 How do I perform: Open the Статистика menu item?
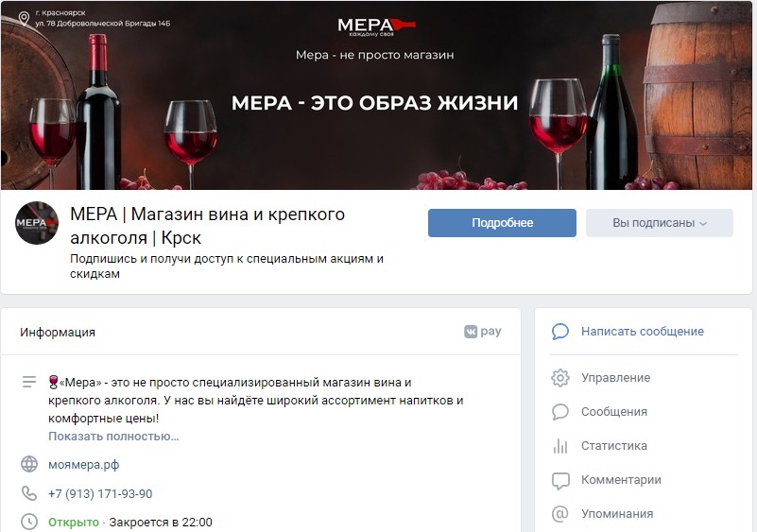click(x=613, y=446)
